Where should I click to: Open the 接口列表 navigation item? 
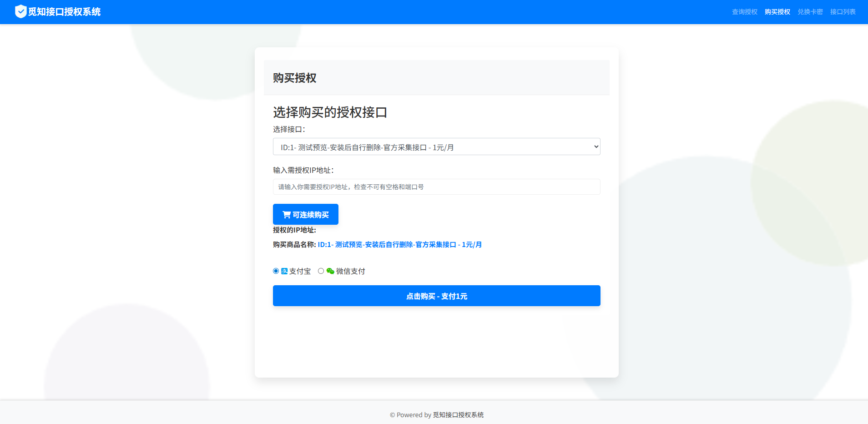click(x=842, y=11)
